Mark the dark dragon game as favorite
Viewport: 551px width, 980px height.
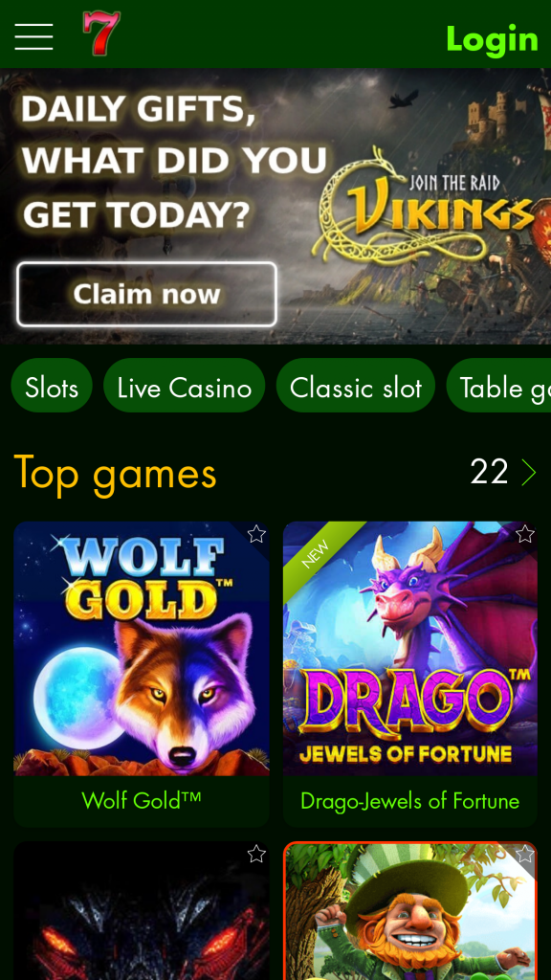pyautogui.click(x=256, y=854)
